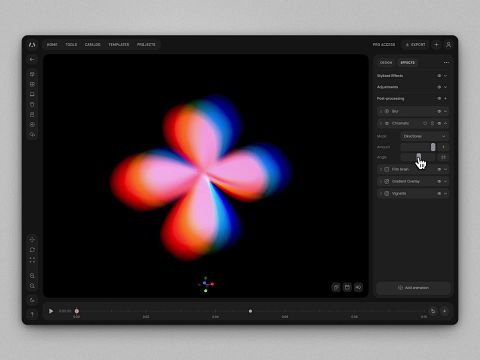Hide the Blur effect

tap(439, 111)
